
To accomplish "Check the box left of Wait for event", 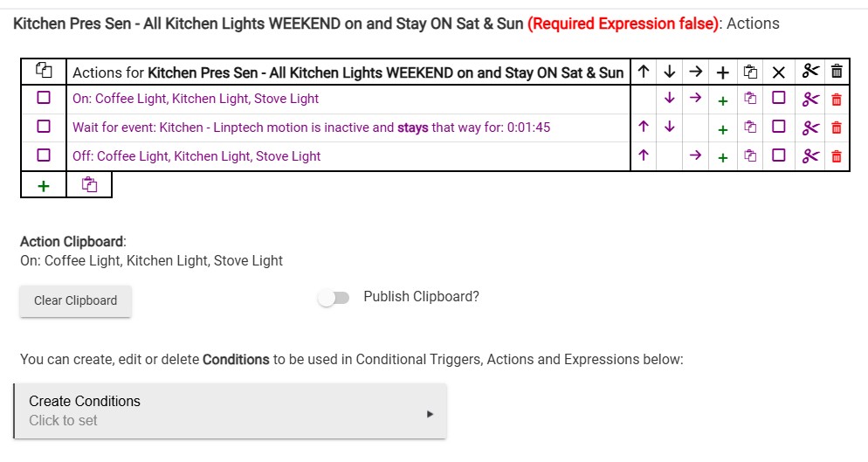I will [x=44, y=128].
